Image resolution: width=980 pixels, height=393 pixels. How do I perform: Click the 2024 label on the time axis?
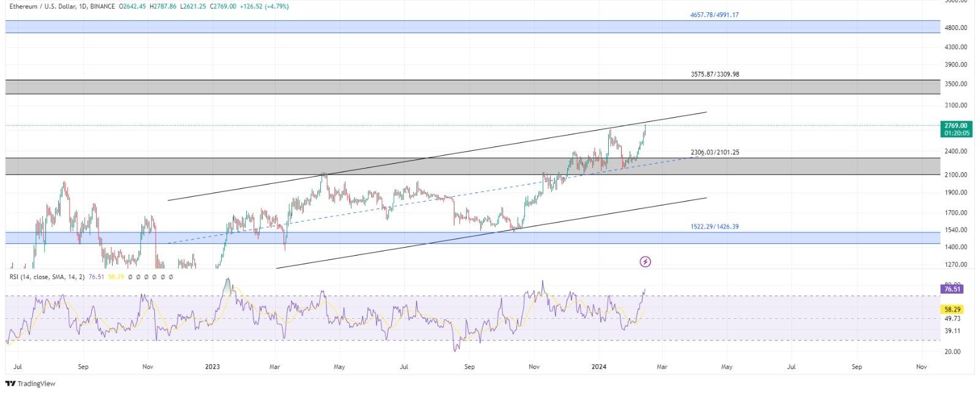point(598,367)
